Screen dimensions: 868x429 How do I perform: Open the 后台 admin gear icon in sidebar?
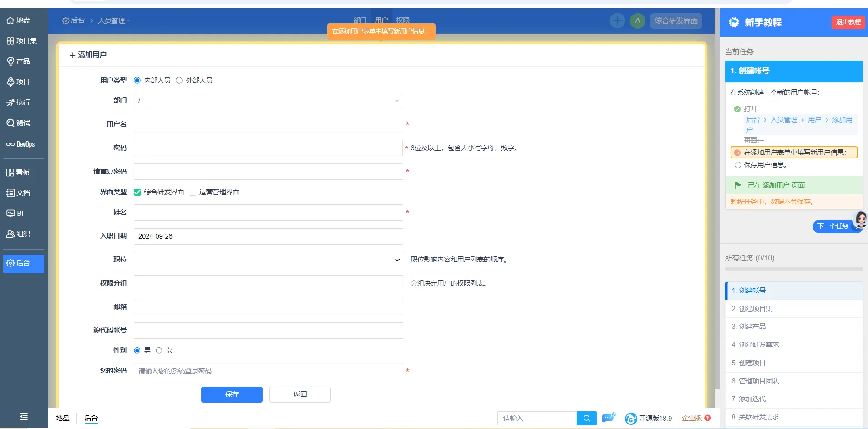(10, 263)
